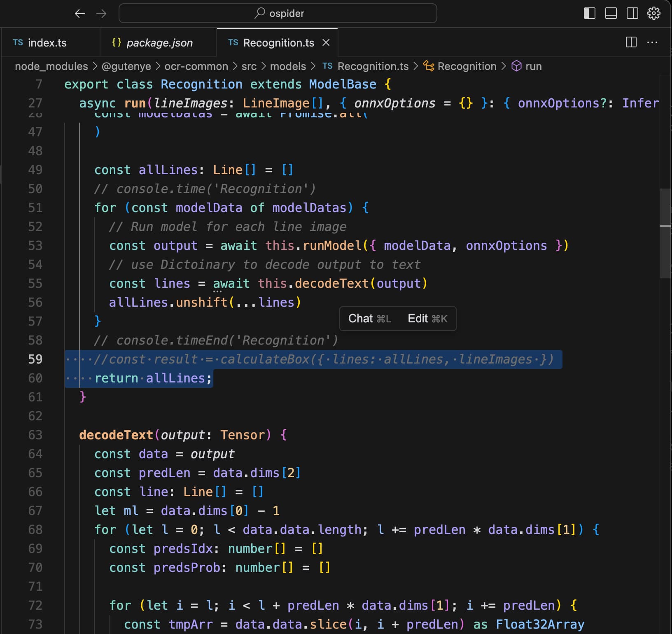
Task: Expand the node_modules breadcrumb
Action: coord(51,66)
